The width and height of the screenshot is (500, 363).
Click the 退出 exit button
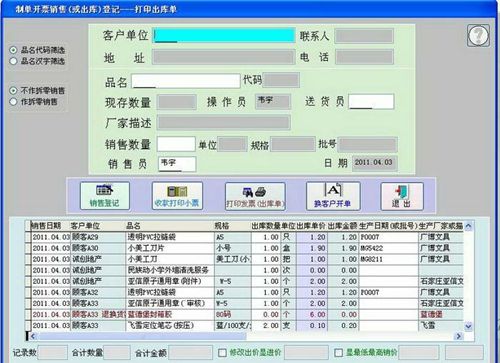[402, 196]
